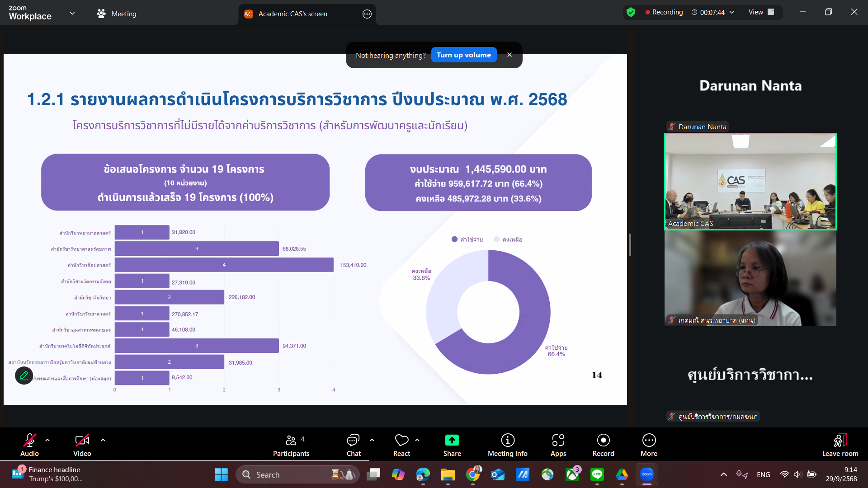
Task: Expand the Zoom Workplace dropdown chevron
Action: (x=72, y=14)
